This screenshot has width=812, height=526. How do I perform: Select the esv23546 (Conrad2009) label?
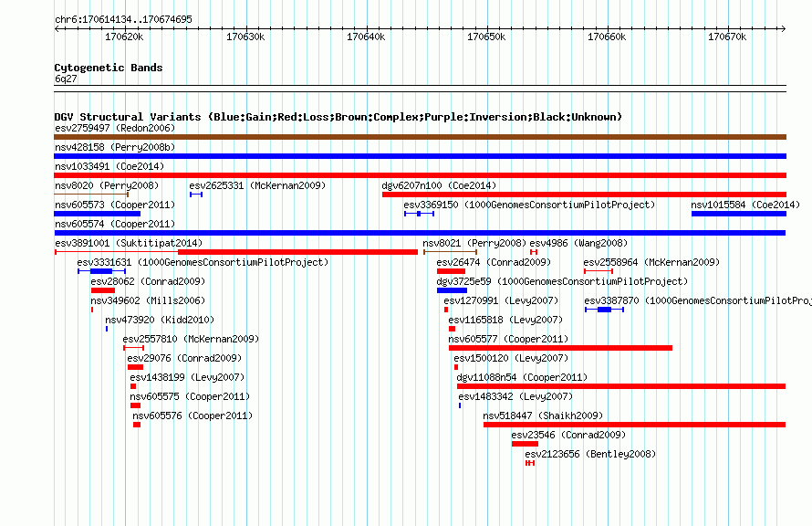coord(568,435)
